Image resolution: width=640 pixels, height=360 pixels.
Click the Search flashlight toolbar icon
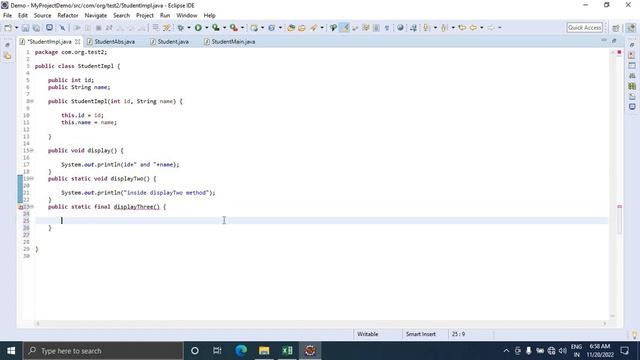(x=313, y=28)
